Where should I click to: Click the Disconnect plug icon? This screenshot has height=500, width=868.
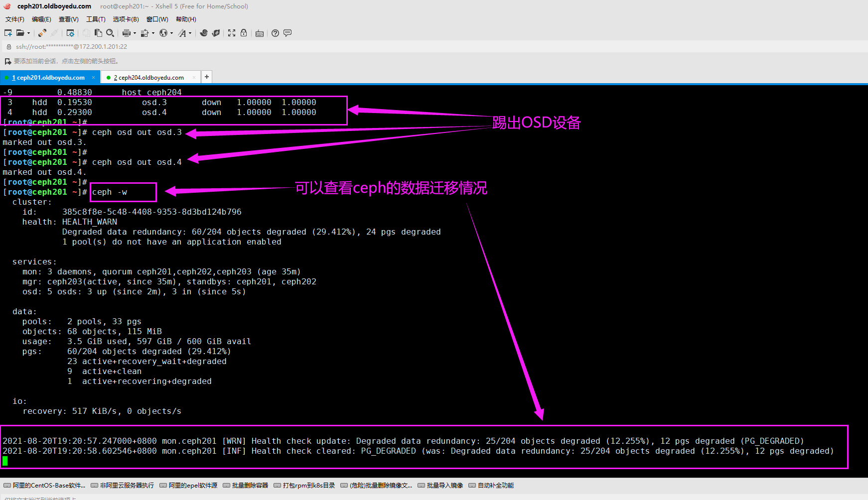click(54, 33)
